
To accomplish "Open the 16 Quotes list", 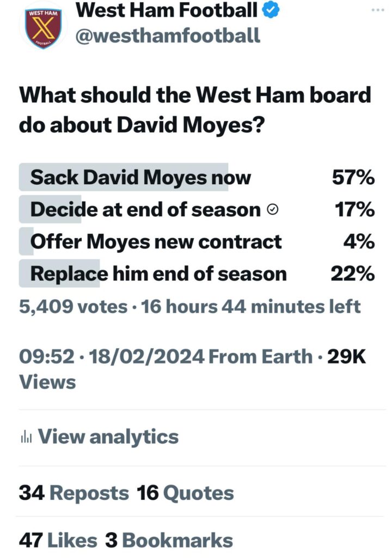I will (185, 493).
